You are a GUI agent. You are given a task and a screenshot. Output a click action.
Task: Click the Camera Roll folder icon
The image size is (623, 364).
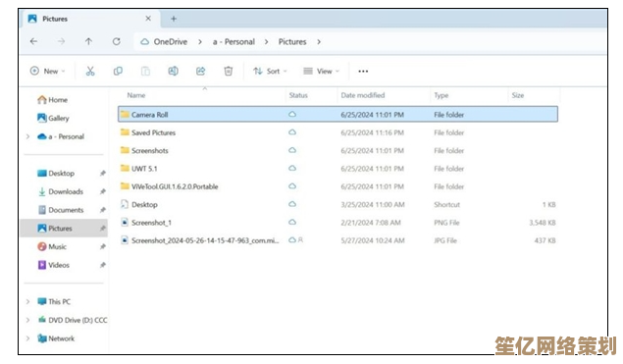(125, 115)
